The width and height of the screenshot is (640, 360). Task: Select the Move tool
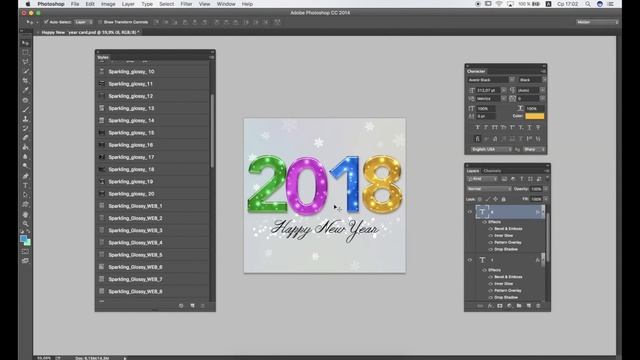[25, 42]
